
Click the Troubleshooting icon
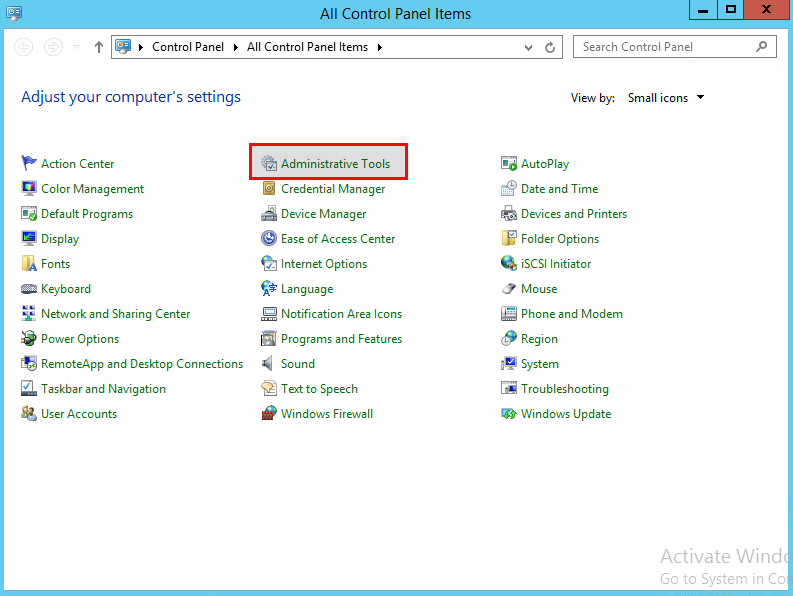[x=509, y=389]
